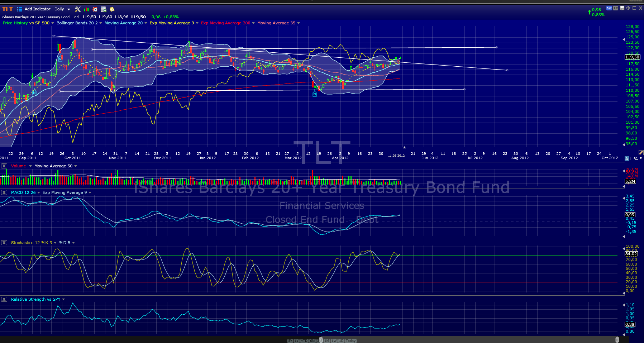This screenshot has width=644, height=343.
Task: Select the 1M time range
Action: 327,341
